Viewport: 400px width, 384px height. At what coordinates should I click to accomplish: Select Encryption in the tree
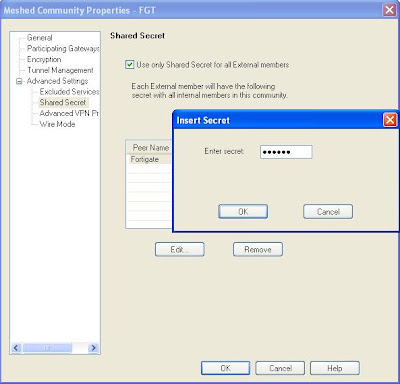point(44,59)
